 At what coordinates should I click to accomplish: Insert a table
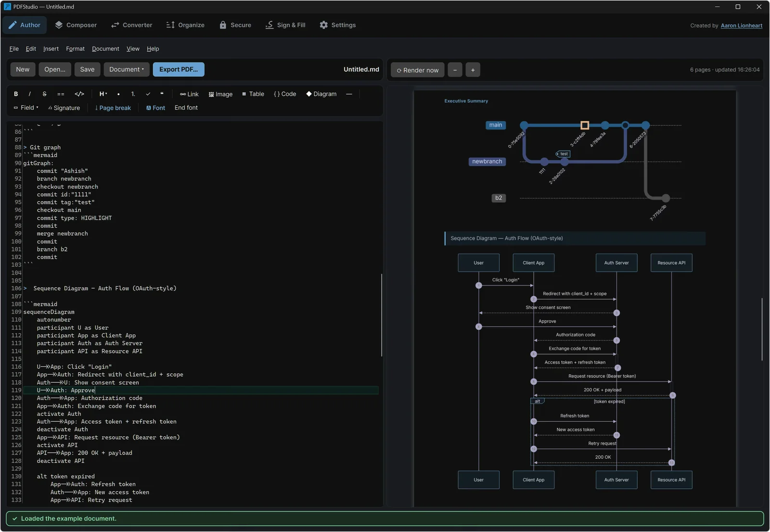point(253,94)
